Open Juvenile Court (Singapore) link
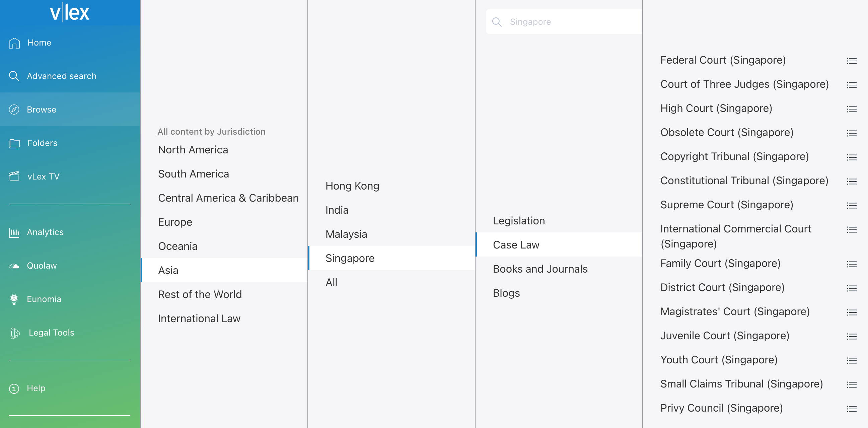The width and height of the screenshot is (868, 428). 725,336
